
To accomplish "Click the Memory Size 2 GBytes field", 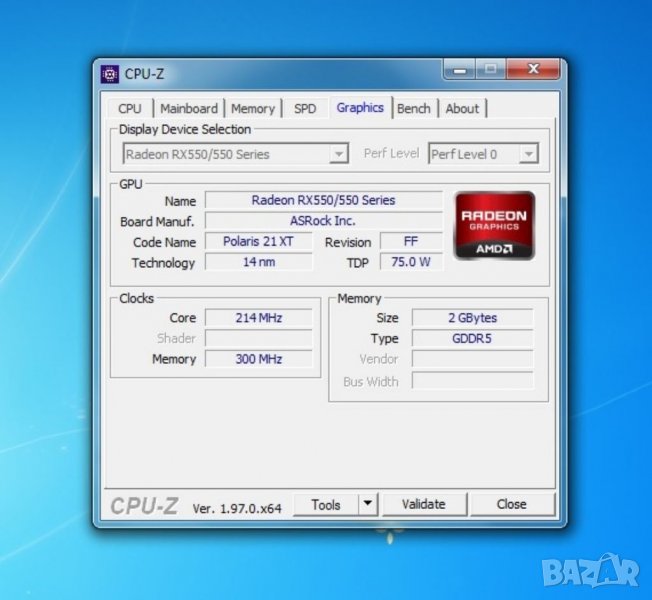I will [x=472, y=318].
